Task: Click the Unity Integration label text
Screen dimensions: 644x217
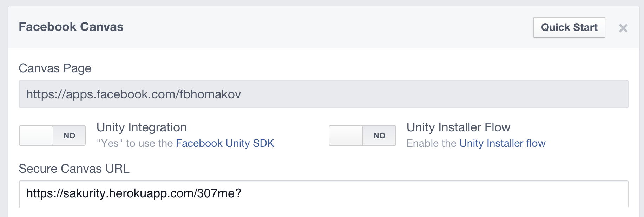Action: [142, 127]
